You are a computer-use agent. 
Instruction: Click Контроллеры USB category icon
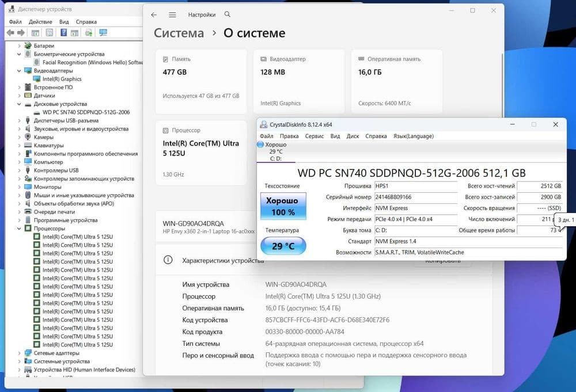tap(28, 170)
